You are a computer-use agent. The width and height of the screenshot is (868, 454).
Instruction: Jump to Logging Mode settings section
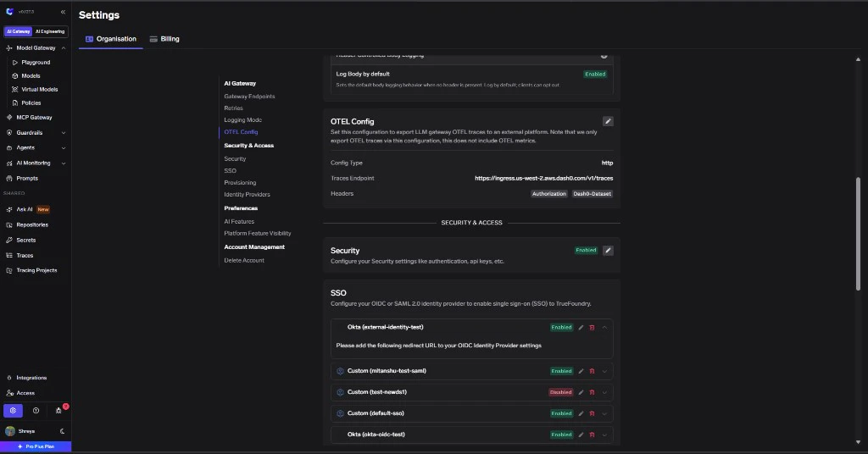[242, 120]
